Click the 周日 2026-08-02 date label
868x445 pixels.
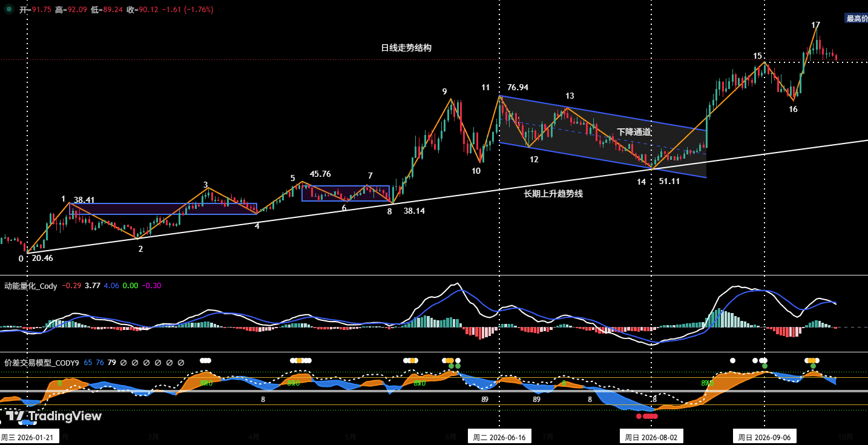[x=651, y=437]
